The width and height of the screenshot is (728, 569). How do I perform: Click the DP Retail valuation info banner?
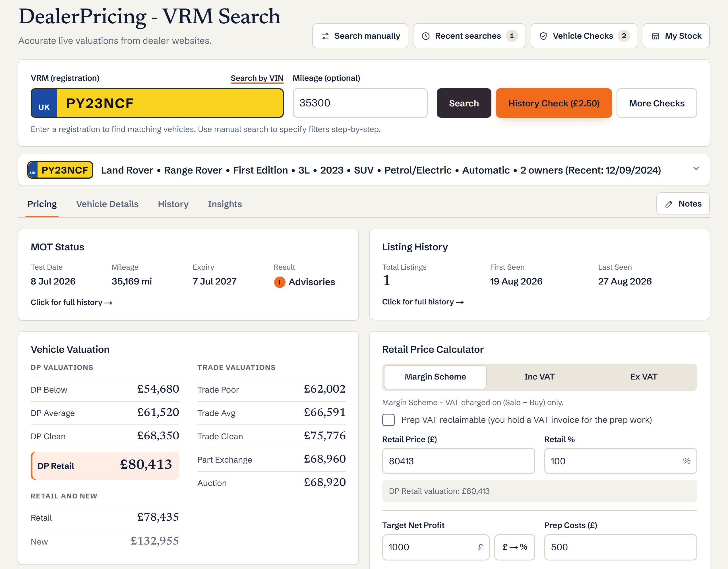539,491
